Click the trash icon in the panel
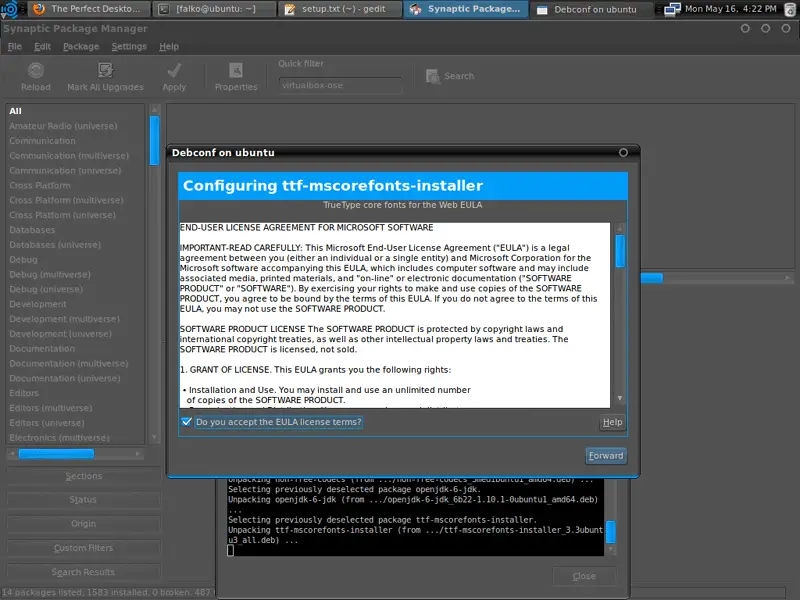The image size is (800, 600). click(790, 9)
